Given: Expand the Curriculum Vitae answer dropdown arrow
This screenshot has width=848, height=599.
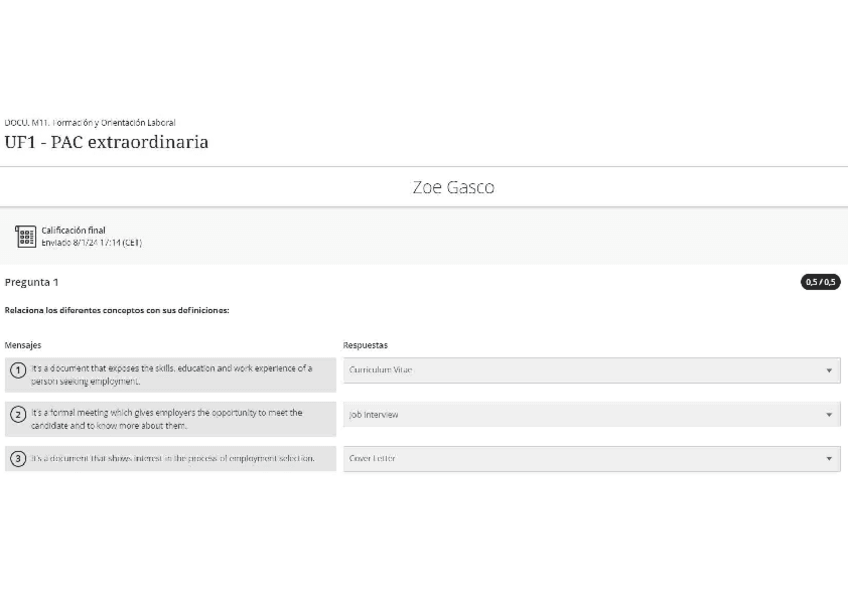Looking at the screenshot, I should pos(828,371).
